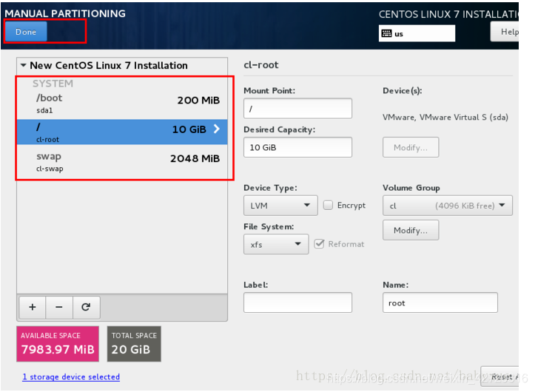Open the 1 storage device selected link
This screenshot has width=535, height=392.
point(71,376)
